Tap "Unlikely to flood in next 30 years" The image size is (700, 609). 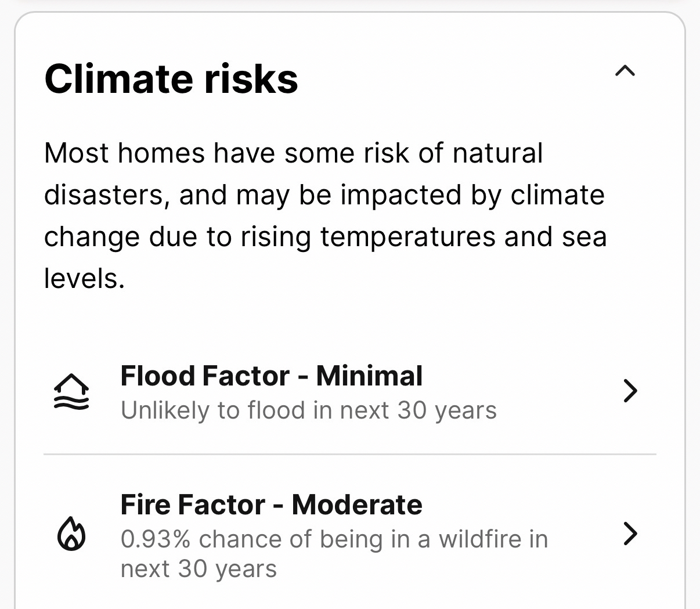[x=308, y=410]
